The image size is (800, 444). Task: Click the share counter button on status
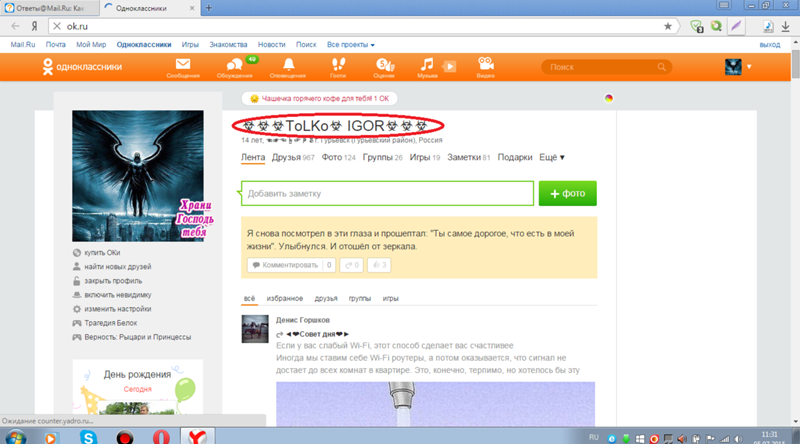pos(352,265)
